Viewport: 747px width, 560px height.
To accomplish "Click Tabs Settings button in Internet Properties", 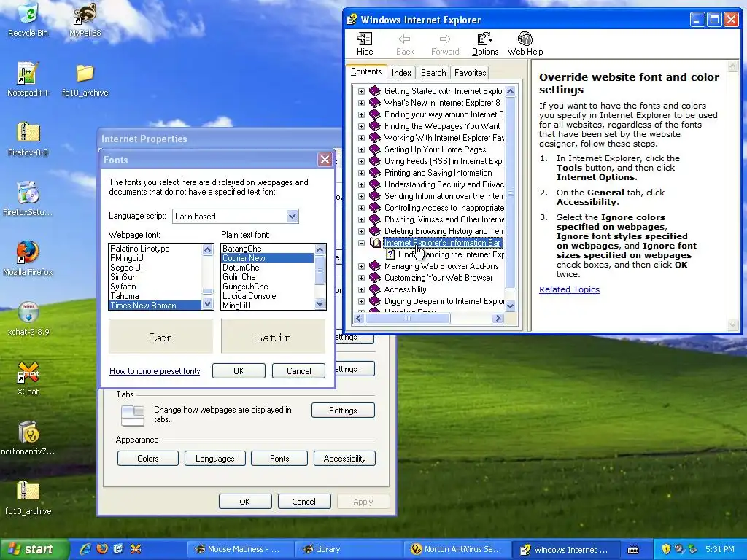I will pyautogui.click(x=343, y=411).
